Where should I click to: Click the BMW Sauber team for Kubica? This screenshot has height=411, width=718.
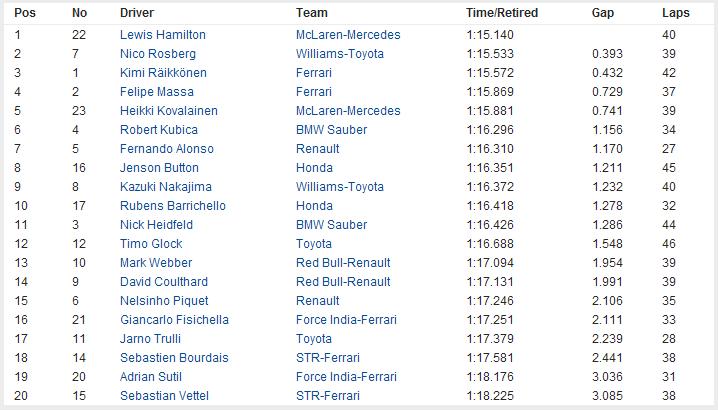click(x=331, y=129)
